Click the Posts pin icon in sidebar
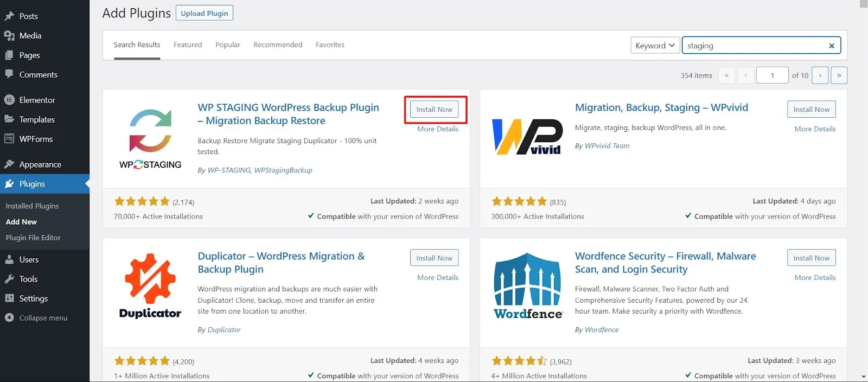Screen dimensions: 868x382 point(9,16)
